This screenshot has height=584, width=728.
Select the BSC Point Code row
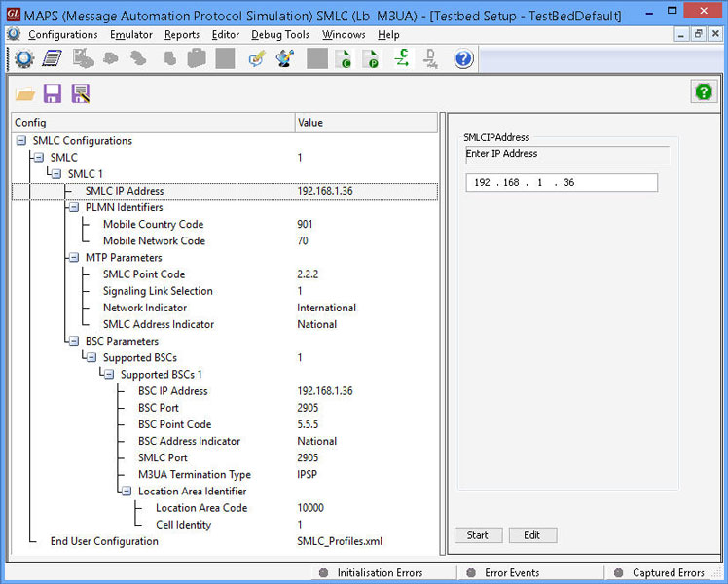[225, 424]
